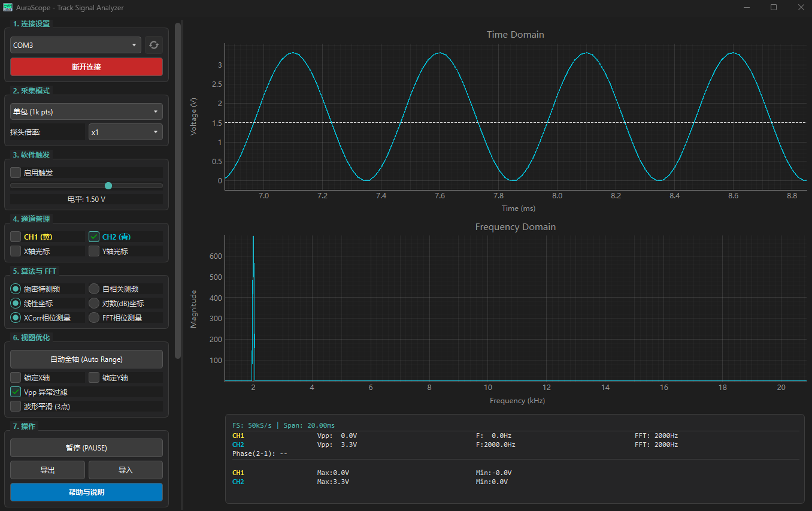Select 自相关测频 radio option
812x511 pixels.
point(94,289)
